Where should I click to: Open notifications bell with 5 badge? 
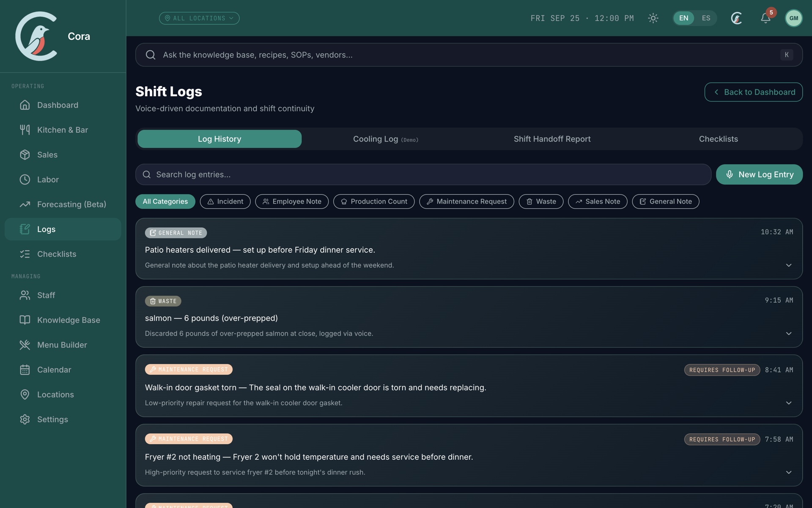(x=765, y=18)
